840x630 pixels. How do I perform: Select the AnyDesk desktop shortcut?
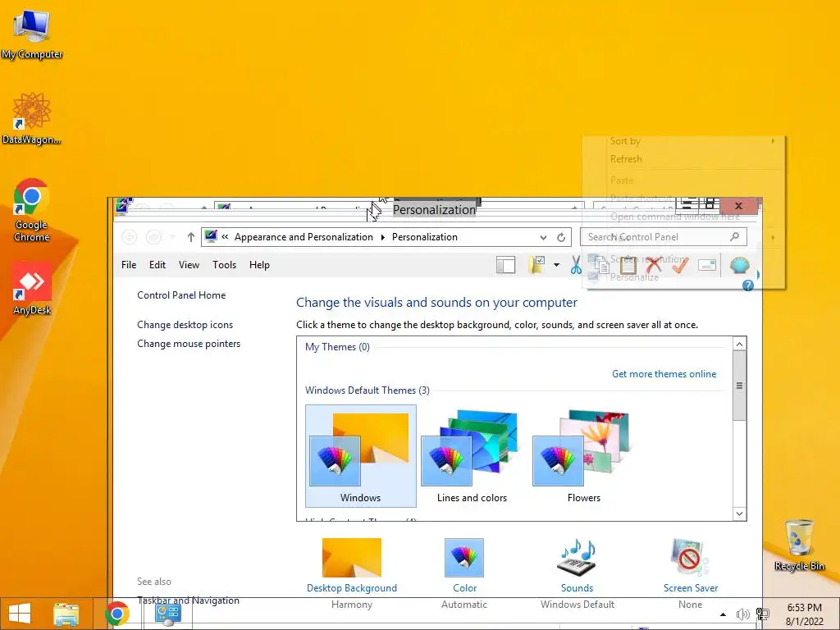(32, 289)
